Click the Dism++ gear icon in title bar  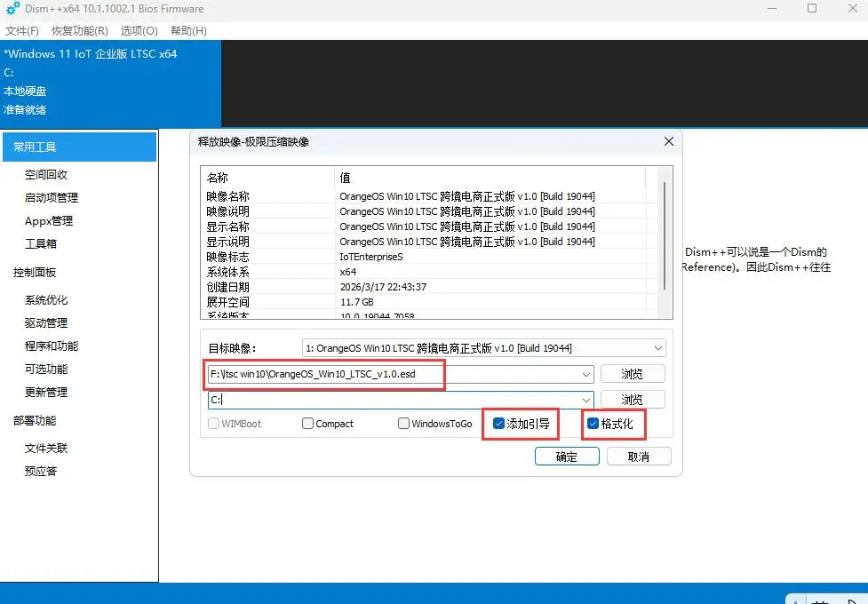pyautogui.click(x=12, y=9)
